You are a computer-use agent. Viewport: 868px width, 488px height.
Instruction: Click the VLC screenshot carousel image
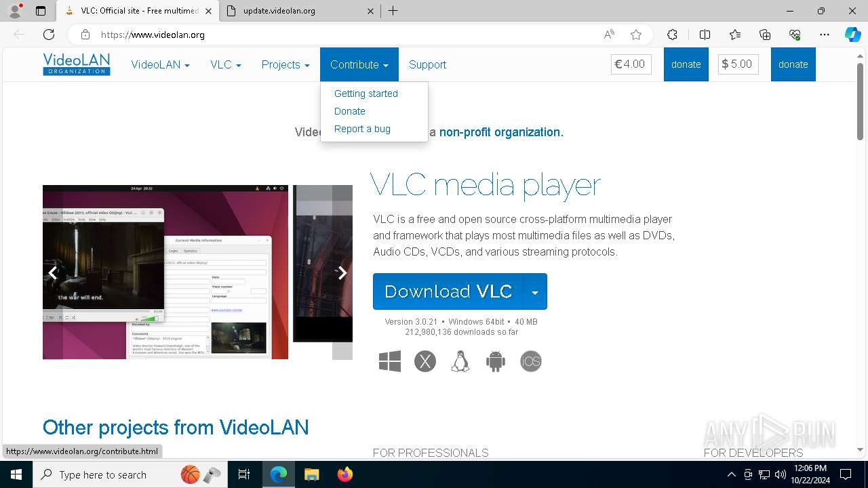coord(165,272)
